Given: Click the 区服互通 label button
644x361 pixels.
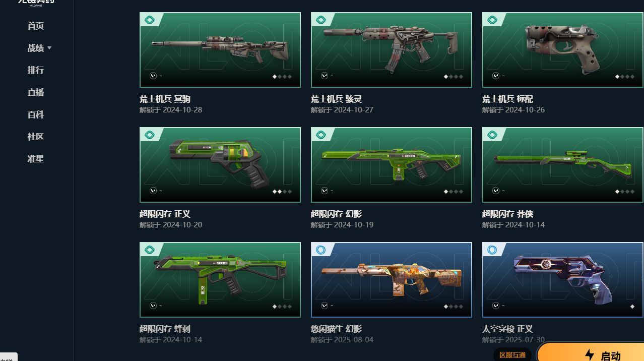Looking at the screenshot, I should pos(512,355).
